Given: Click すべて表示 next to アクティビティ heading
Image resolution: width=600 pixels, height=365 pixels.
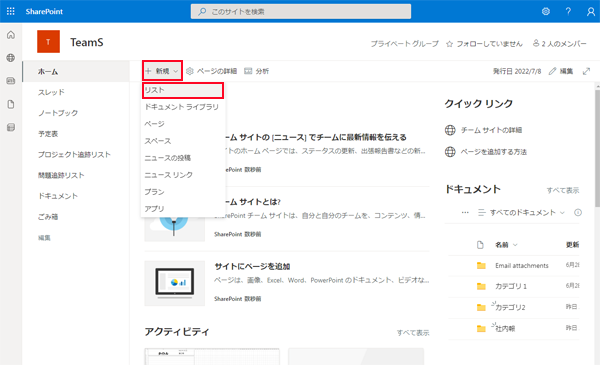Looking at the screenshot, I should 412,333.
